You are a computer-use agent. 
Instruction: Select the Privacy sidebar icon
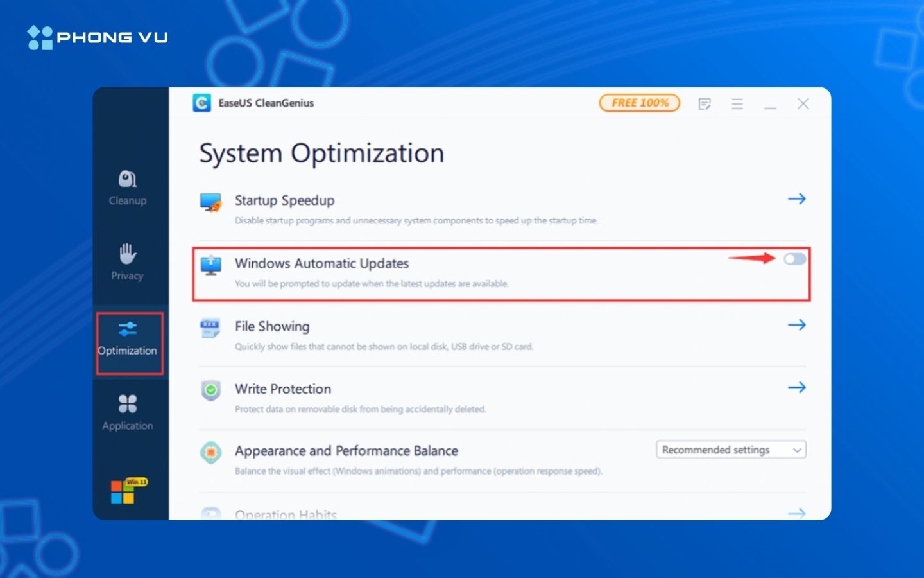128,262
